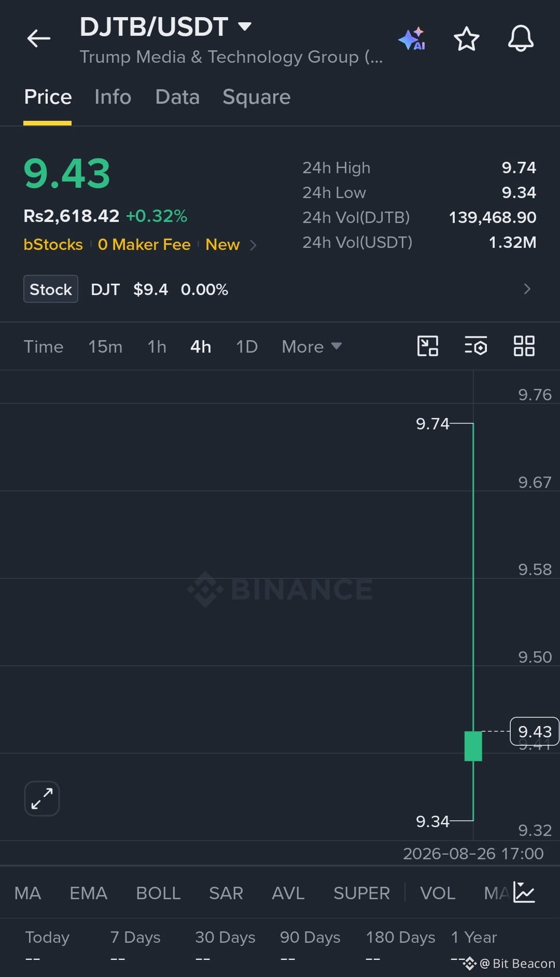
Task: Tap the 2026-08-26 17:00 timestamp
Action: [x=473, y=854]
